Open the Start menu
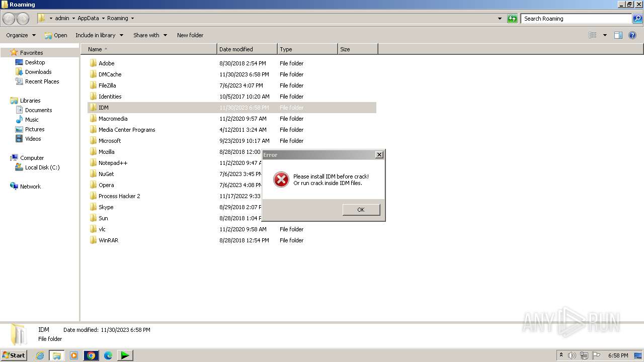Viewport: 644px width, 362px height. pyautogui.click(x=14, y=355)
